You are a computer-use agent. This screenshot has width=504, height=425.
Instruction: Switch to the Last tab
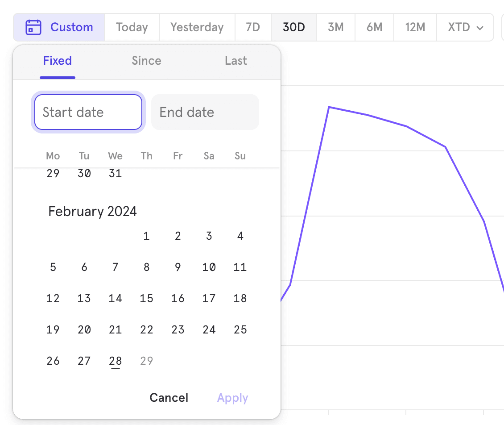point(235,61)
